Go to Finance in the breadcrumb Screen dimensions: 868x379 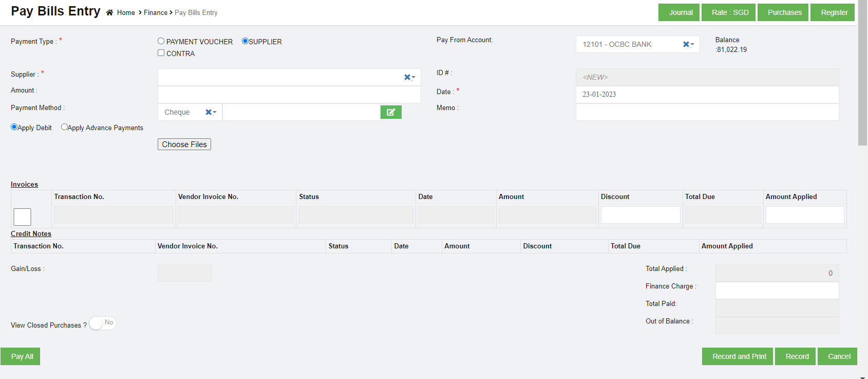[155, 13]
